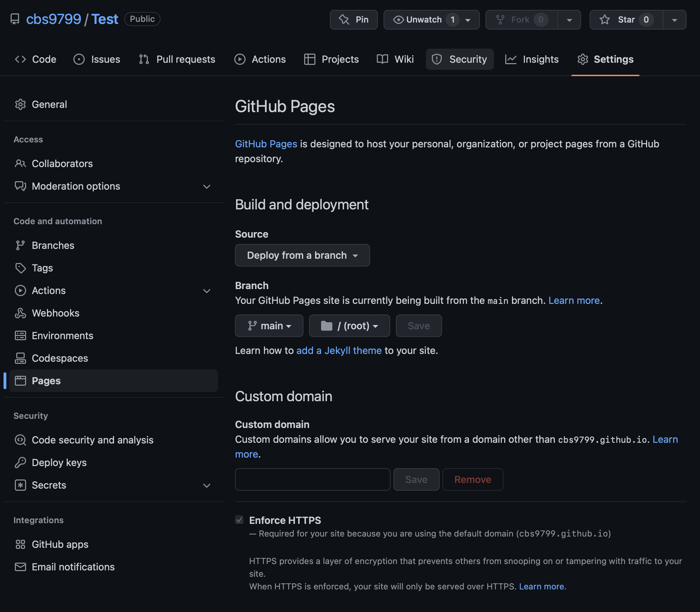Click the Collaborators people icon

click(20, 164)
